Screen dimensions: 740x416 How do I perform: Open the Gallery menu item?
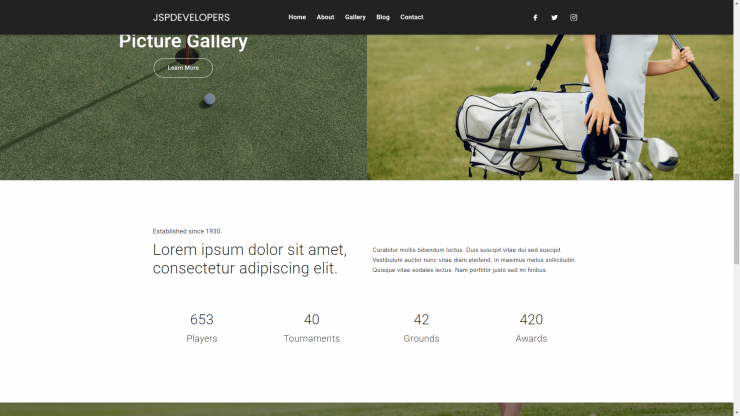coord(355,17)
